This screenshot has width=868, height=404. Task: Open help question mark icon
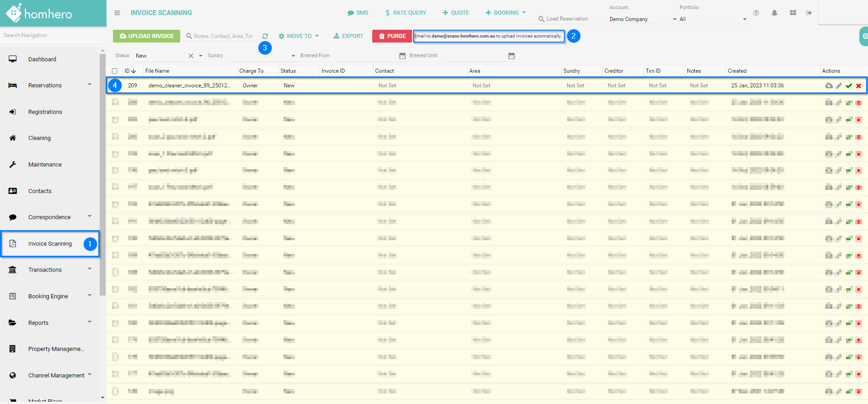coord(756,13)
